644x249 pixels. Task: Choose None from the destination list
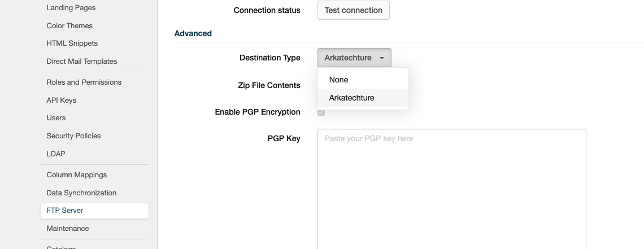tap(363, 80)
